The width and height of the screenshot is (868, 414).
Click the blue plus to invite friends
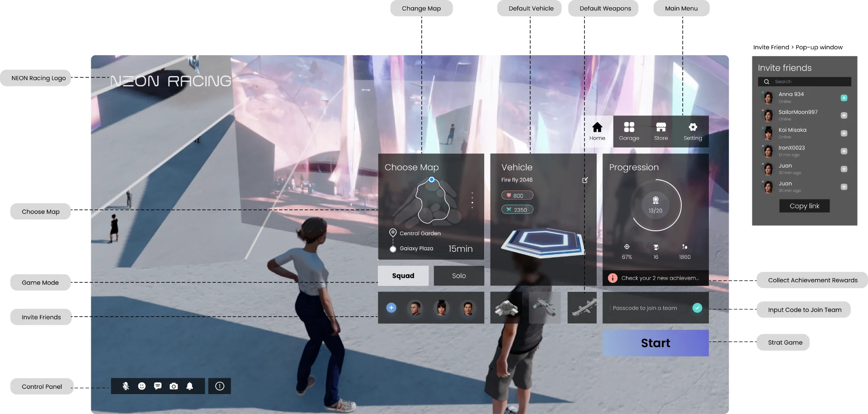click(392, 308)
